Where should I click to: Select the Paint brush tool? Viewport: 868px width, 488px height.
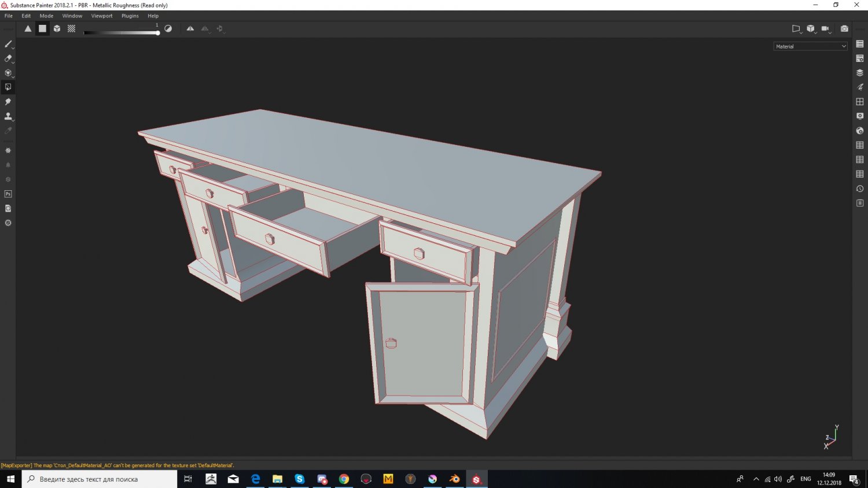8,44
